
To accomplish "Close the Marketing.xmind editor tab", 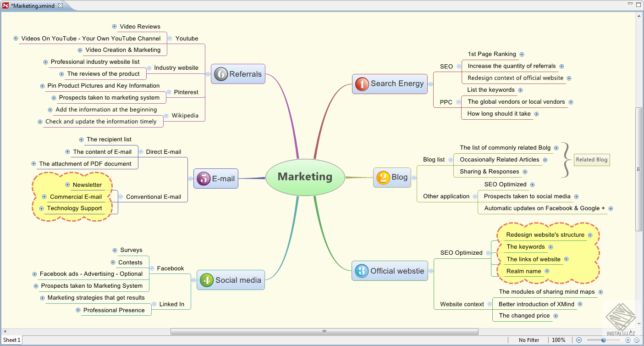I will tap(61, 6).
